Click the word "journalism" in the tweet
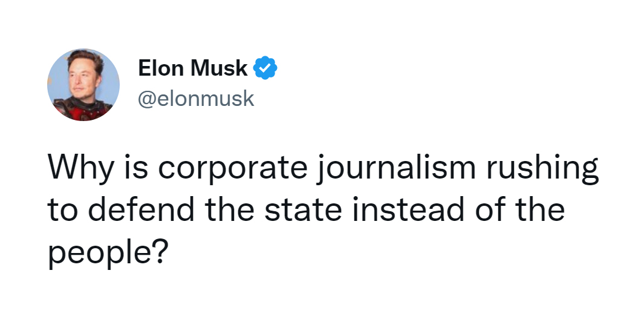 pyautogui.click(x=396, y=168)
